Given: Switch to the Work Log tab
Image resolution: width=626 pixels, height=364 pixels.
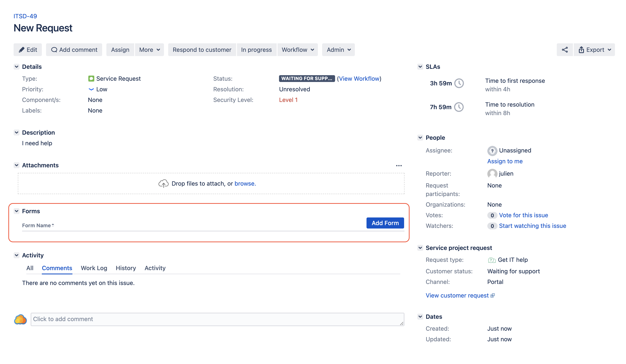Looking at the screenshot, I should click(x=94, y=268).
